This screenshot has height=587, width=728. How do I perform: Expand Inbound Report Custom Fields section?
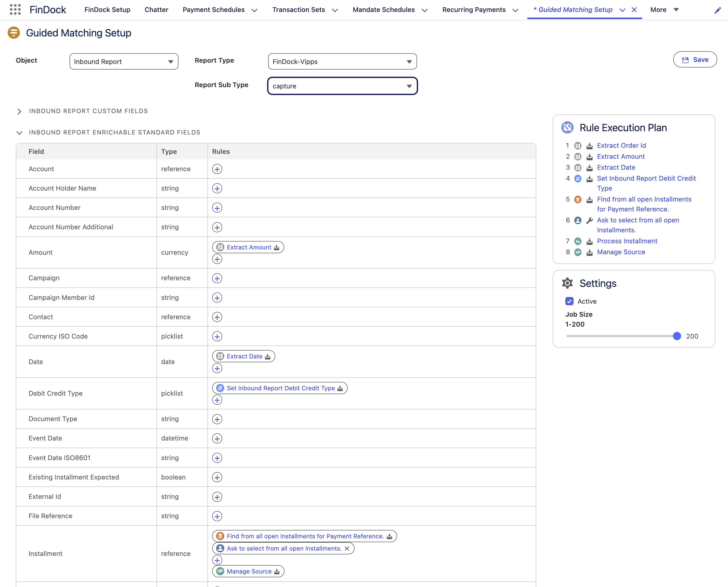pos(19,112)
